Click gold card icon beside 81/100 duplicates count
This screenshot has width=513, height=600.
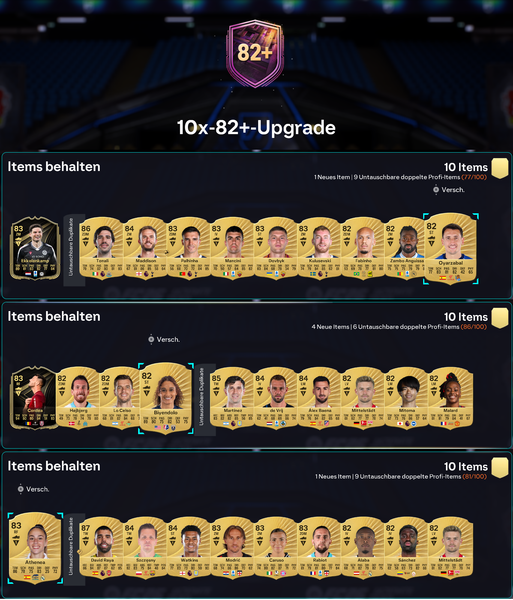point(500,468)
